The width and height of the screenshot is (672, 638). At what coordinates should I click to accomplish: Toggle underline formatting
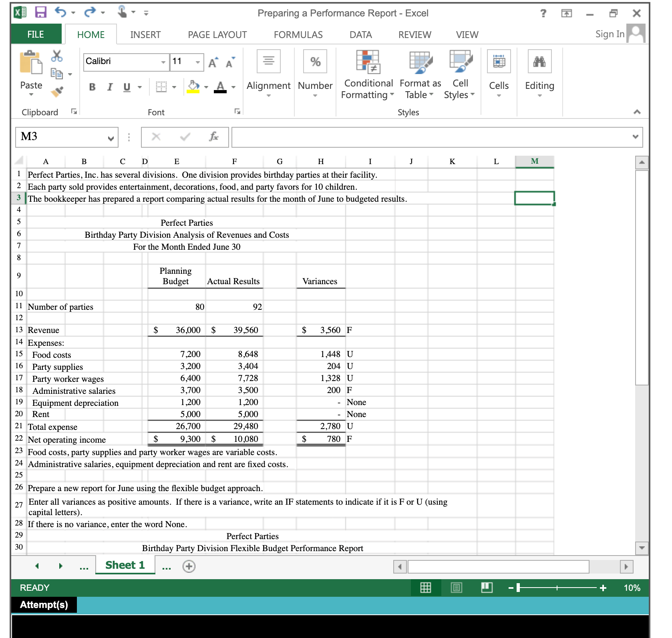pos(126,87)
